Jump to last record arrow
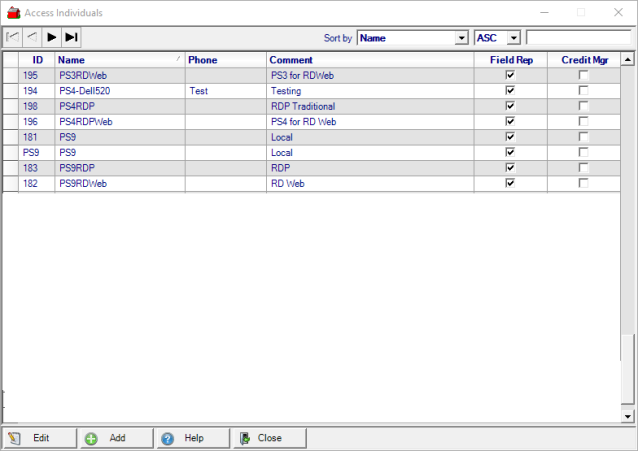This screenshot has height=451, width=638. tap(71, 38)
